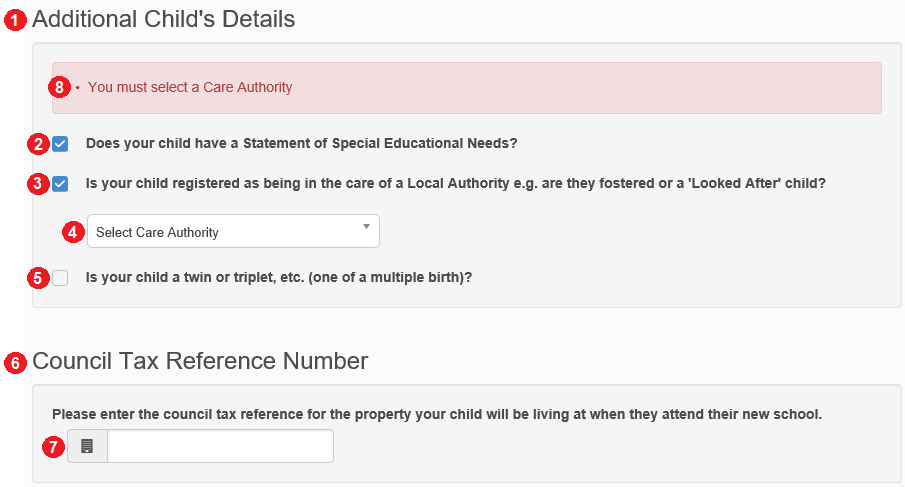Open the Select Care Authority dropdown
This screenshot has height=487, width=905.
[x=233, y=231]
